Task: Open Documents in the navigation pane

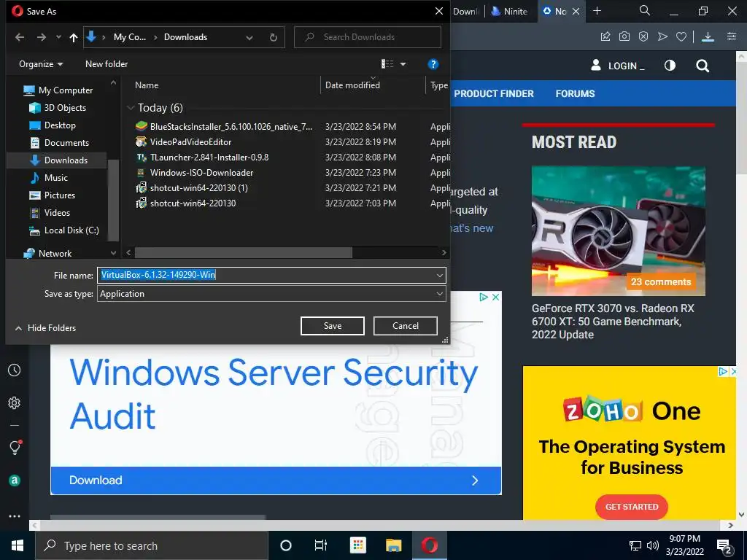Action: 59,143
